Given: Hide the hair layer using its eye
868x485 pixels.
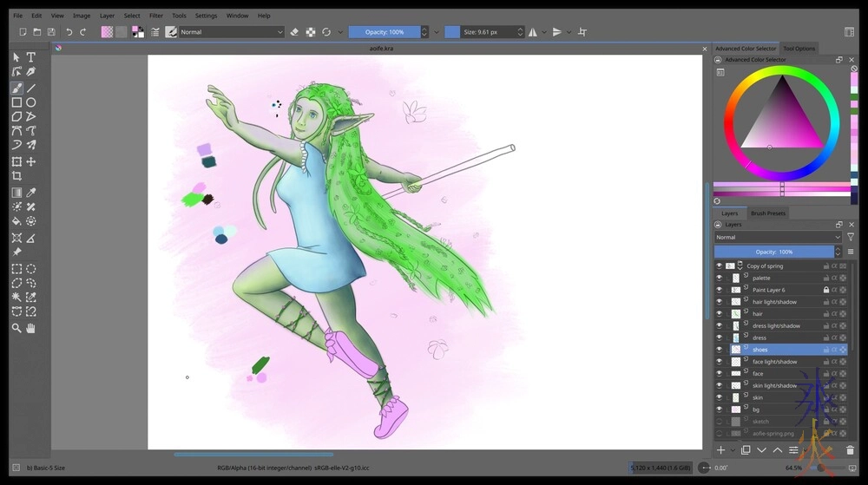Looking at the screenshot, I should coord(719,314).
